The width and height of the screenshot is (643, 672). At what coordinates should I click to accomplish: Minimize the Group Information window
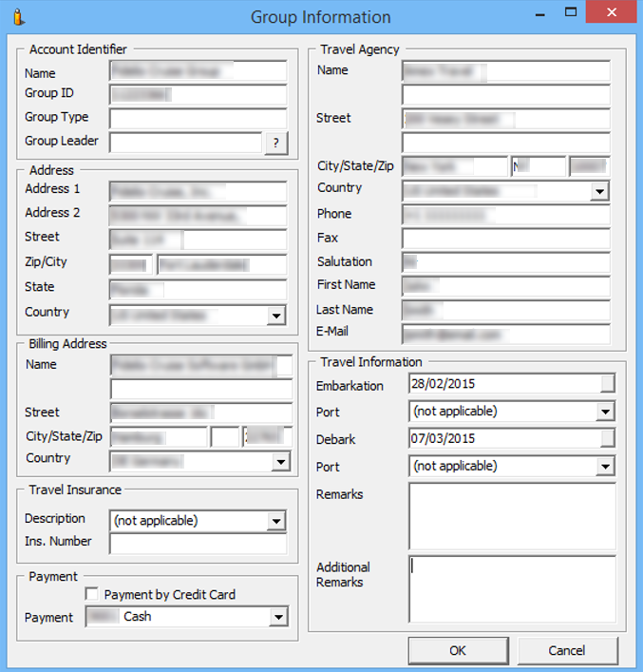point(540,13)
